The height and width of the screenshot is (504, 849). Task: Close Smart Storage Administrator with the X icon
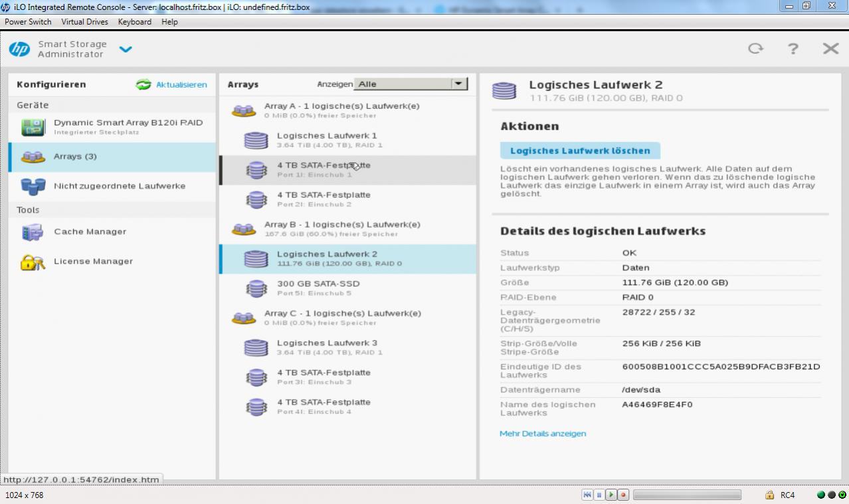830,48
